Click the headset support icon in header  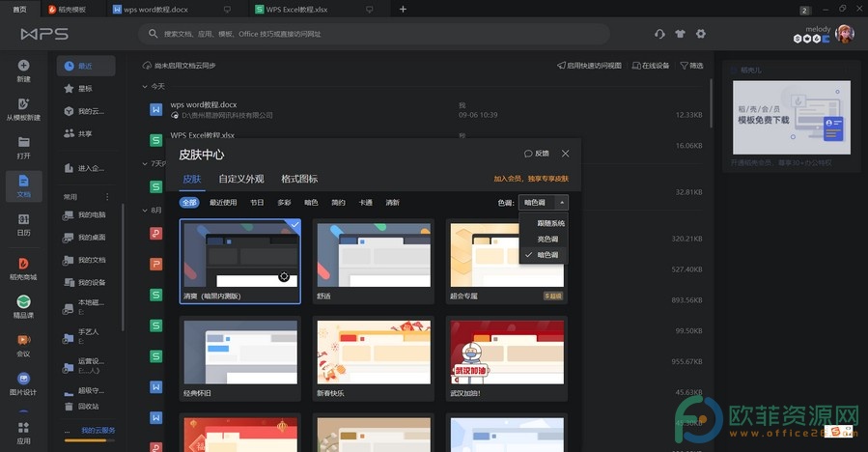[x=659, y=34]
